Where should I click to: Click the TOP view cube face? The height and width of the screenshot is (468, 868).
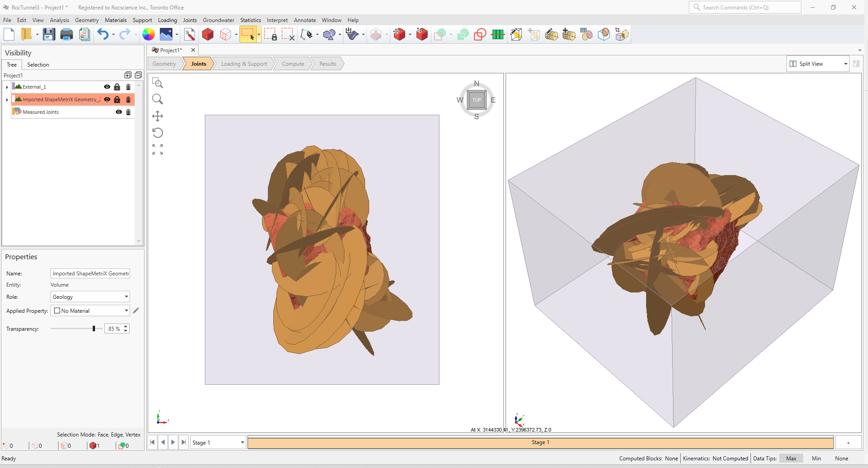coord(477,100)
